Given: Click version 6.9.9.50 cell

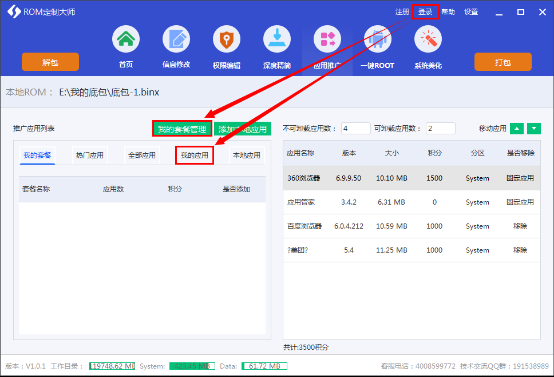Looking at the screenshot, I should pos(348,178).
